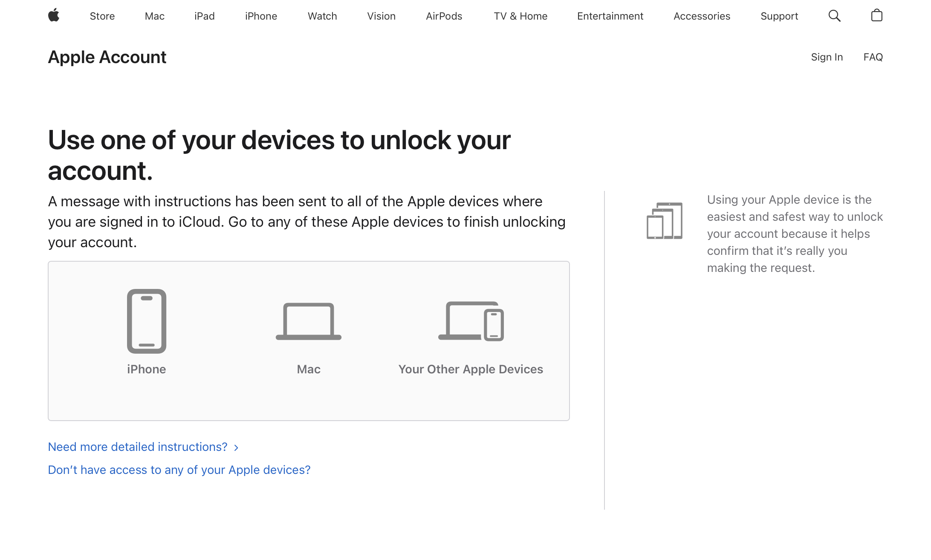931x560 pixels.
Task: Open the shopping bag icon
Action: point(876,15)
